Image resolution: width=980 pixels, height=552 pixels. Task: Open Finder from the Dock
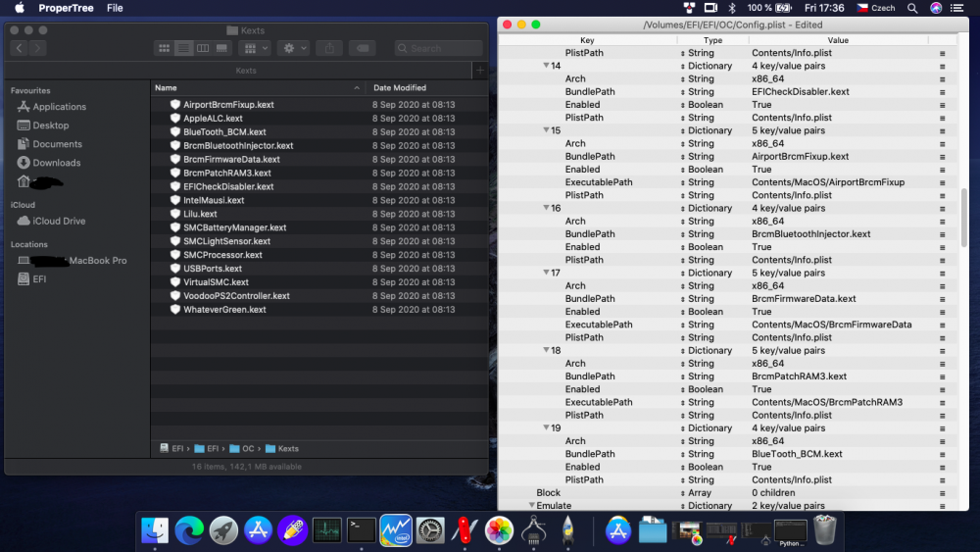(155, 530)
